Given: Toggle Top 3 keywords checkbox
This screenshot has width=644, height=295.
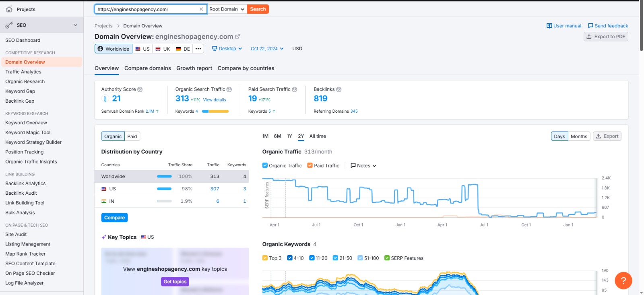Looking at the screenshot, I should 265,258.
